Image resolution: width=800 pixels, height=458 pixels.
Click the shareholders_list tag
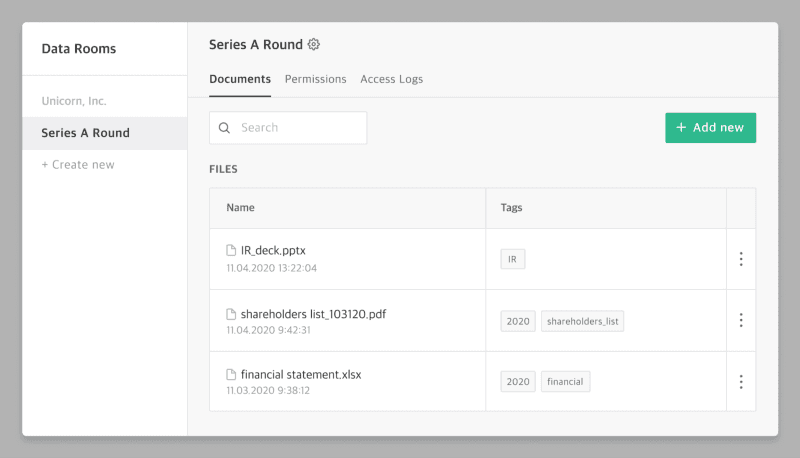pos(583,321)
